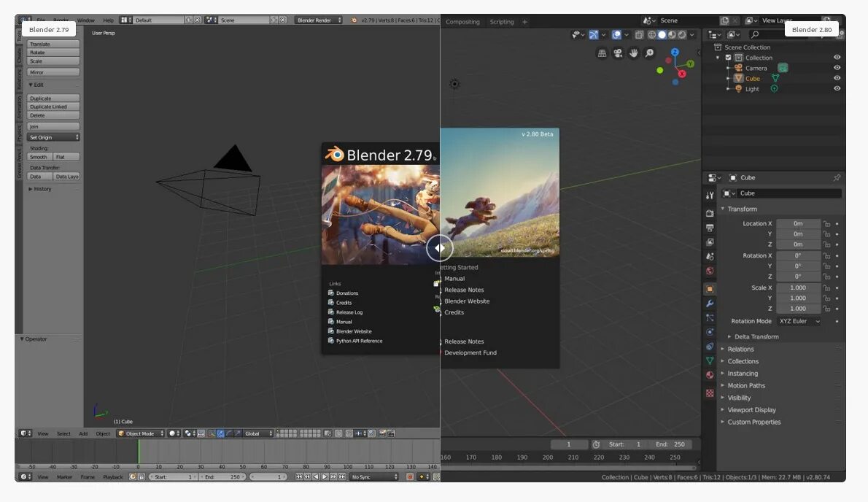This screenshot has height=502, width=868.
Task: Open Release Log link on 2.79 splash
Action: pos(349,312)
